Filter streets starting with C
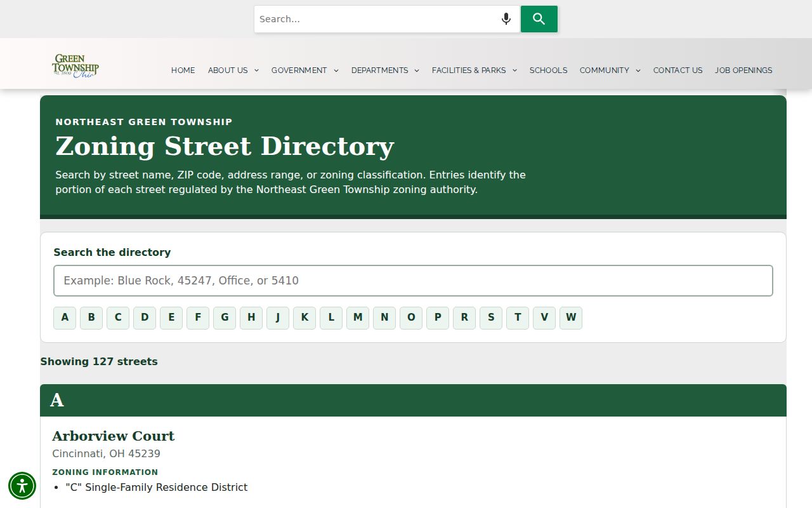812x508 pixels. coord(118,318)
